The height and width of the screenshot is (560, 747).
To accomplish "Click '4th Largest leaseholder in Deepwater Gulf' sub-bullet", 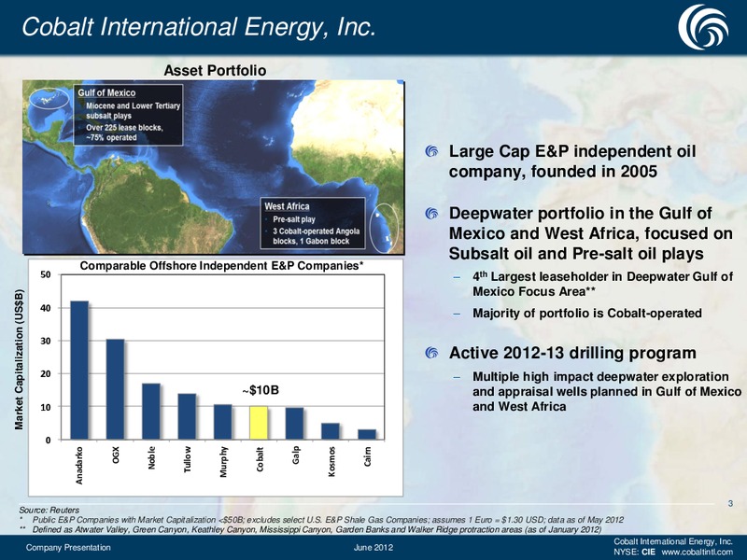I will coord(602,285).
